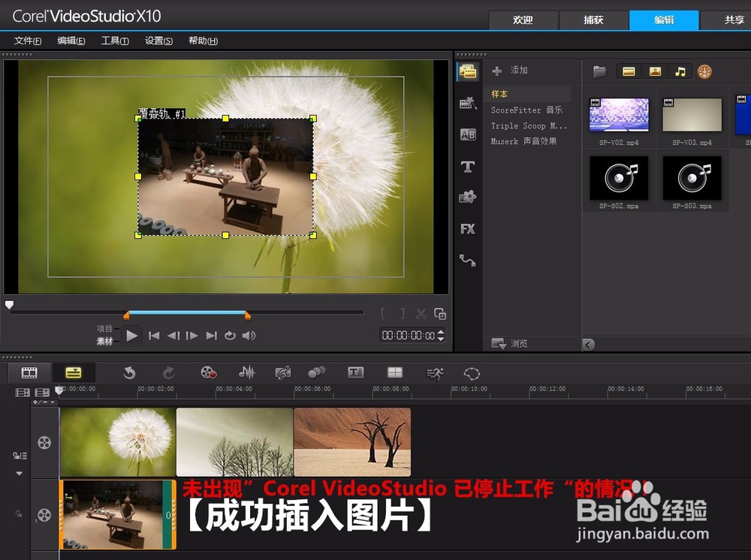The height and width of the screenshot is (560, 751).
Task: Open the 文件 File menu
Action: point(27,41)
